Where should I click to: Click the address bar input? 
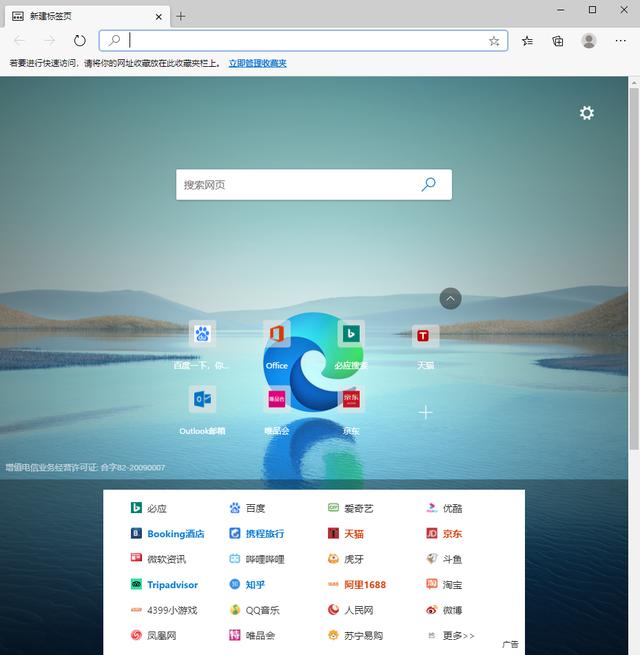pos(305,41)
